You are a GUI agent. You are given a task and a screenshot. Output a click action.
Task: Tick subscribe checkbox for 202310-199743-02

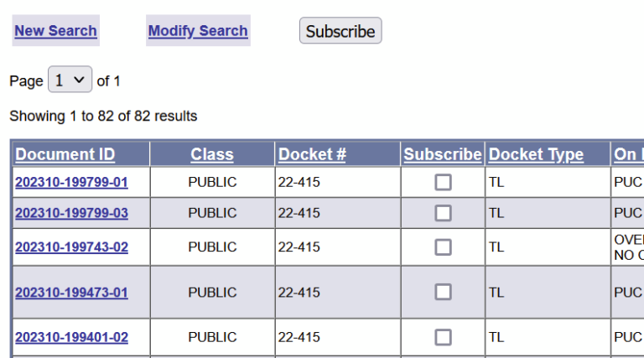pos(443,247)
